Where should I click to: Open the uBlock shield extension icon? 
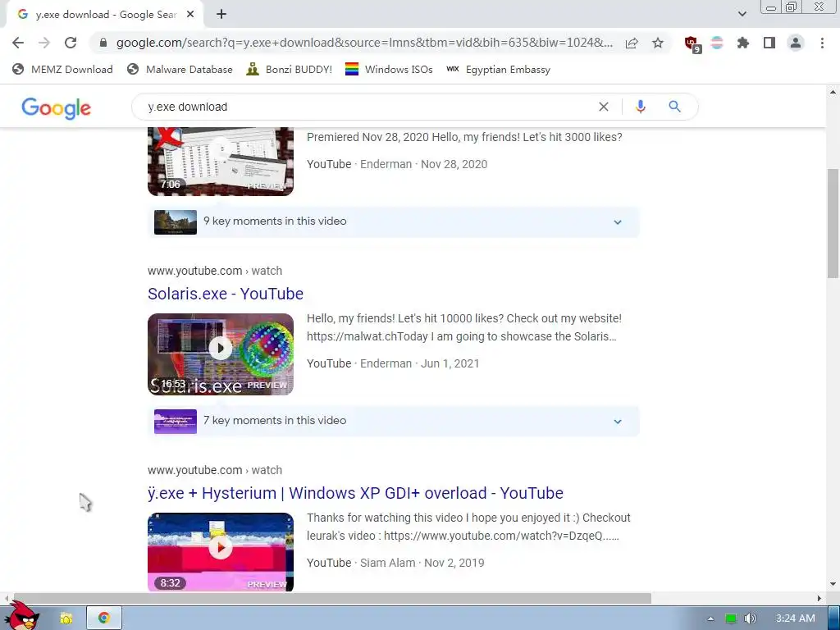point(692,44)
